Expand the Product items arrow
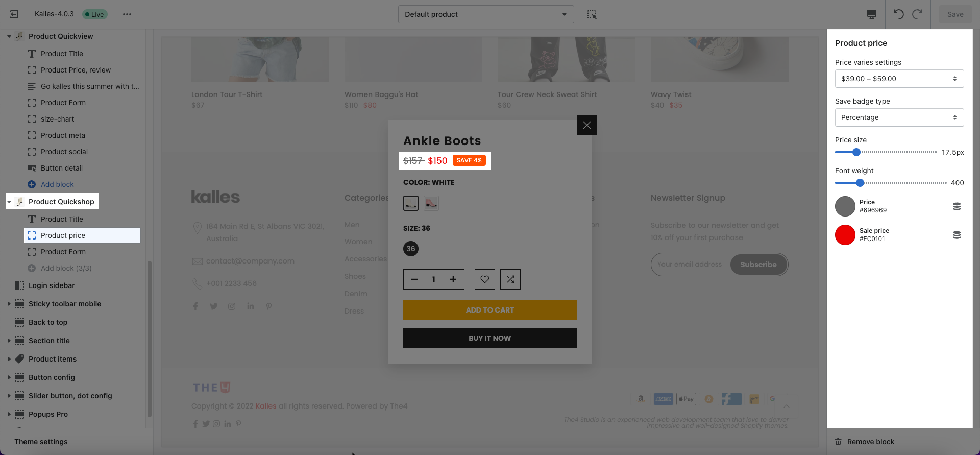 coord(9,359)
